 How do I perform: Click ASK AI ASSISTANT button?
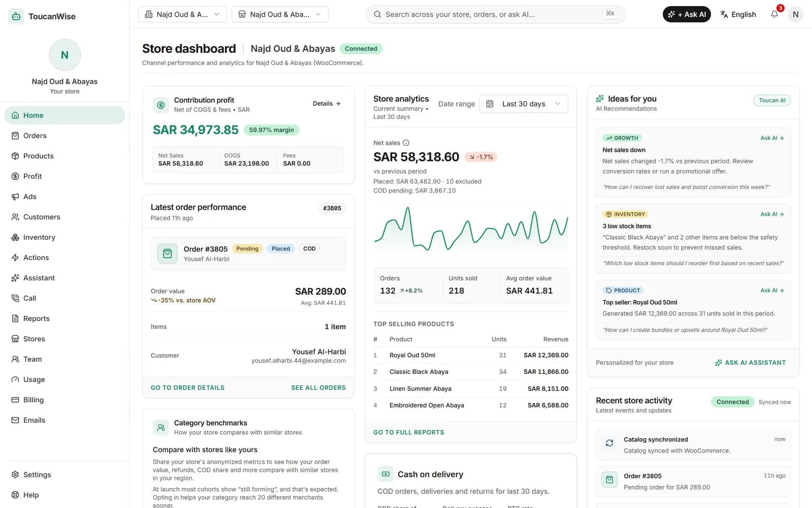[x=750, y=363]
